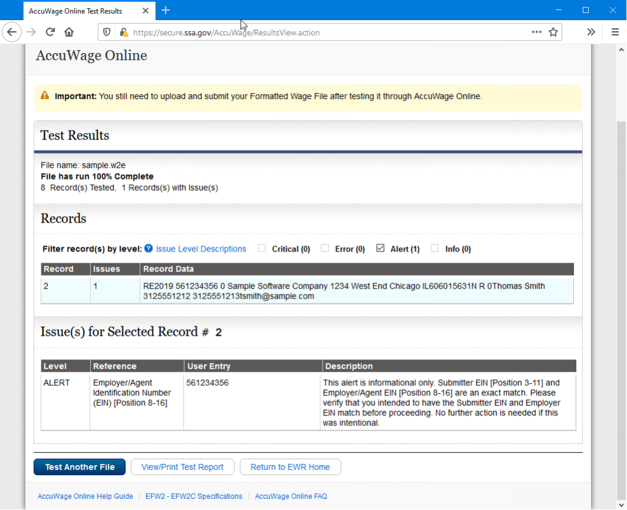Open a new tab with plus icon
Viewport: 627px width, 510px height.
tap(166, 10)
